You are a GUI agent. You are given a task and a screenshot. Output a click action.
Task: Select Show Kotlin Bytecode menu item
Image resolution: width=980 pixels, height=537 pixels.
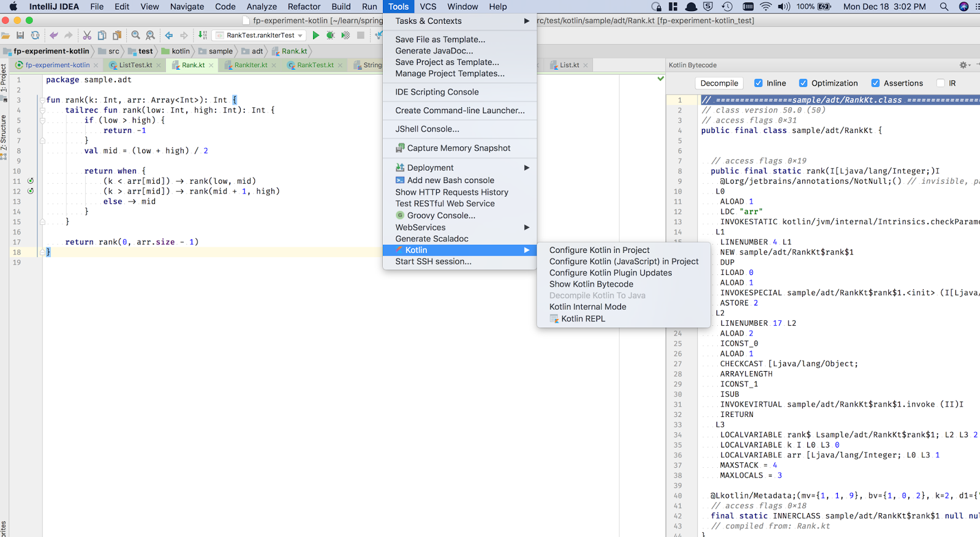point(591,284)
